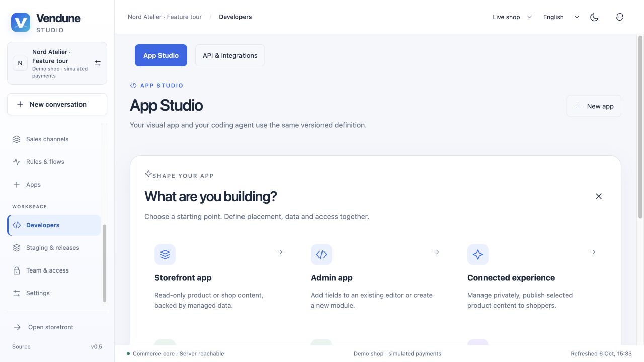Click the main page vertical scrollbar
The height and width of the screenshot is (362, 644).
point(640,127)
